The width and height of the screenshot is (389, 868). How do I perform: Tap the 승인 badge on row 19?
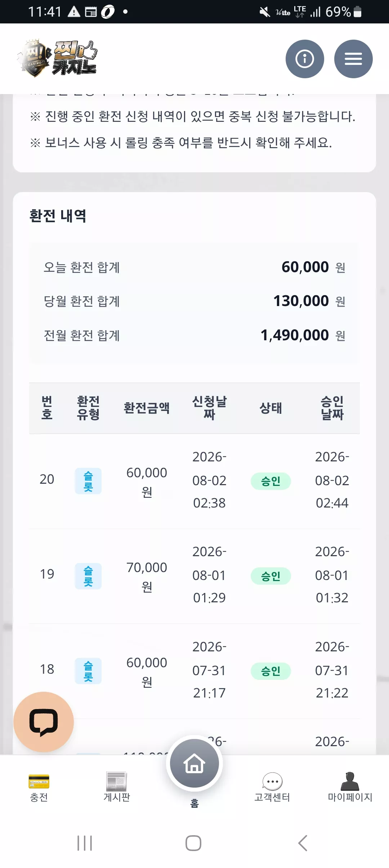(x=271, y=576)
